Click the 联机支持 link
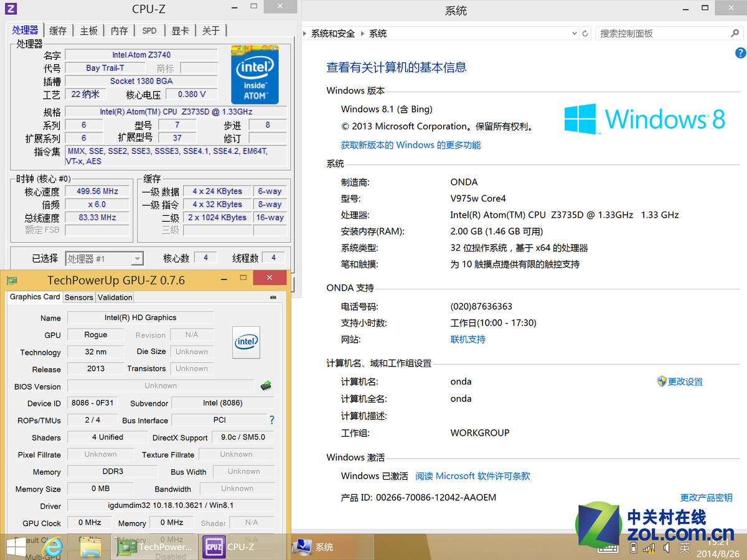747x560 pixels. tap(467, 339)
